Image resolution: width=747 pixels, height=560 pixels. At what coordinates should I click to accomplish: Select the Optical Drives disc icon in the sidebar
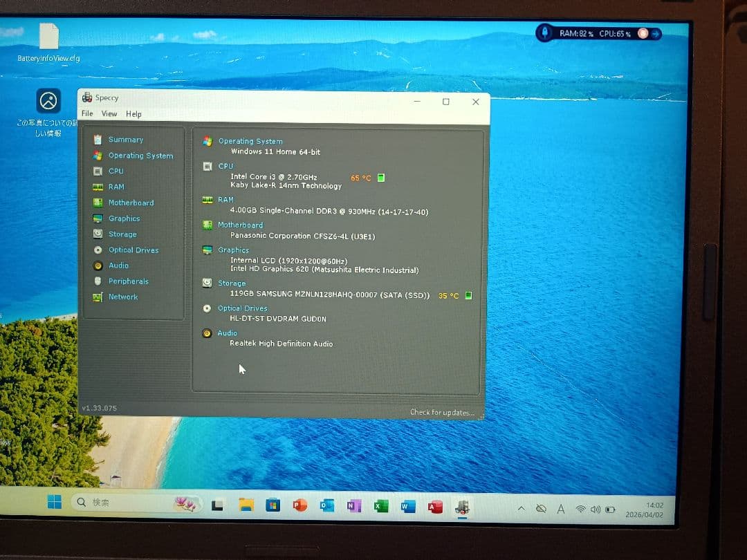click(98, 250)
